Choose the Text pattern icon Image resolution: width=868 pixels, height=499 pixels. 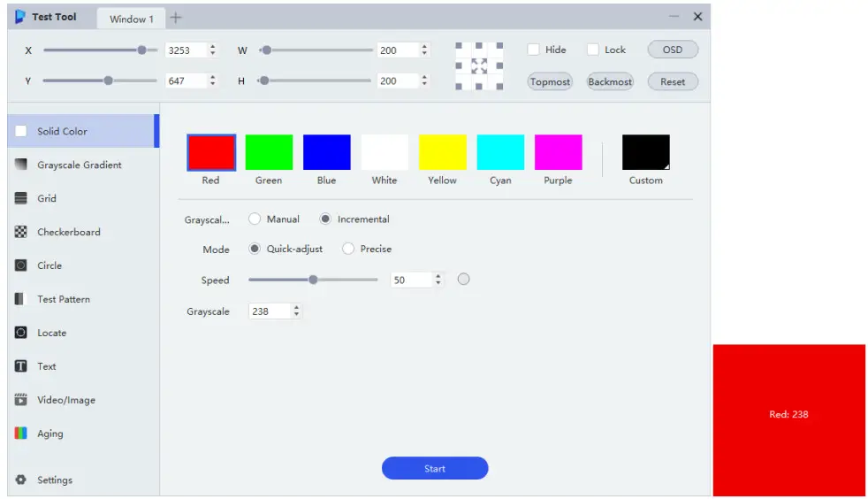[21, 366]
